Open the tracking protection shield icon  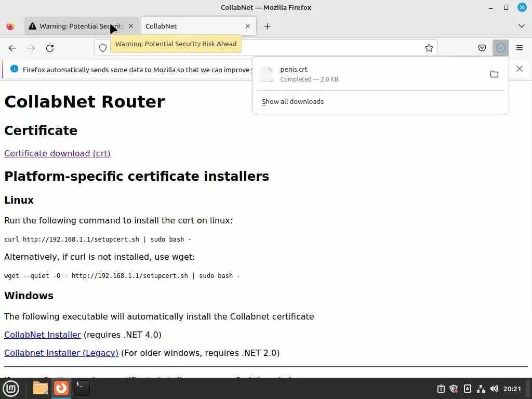103,48
